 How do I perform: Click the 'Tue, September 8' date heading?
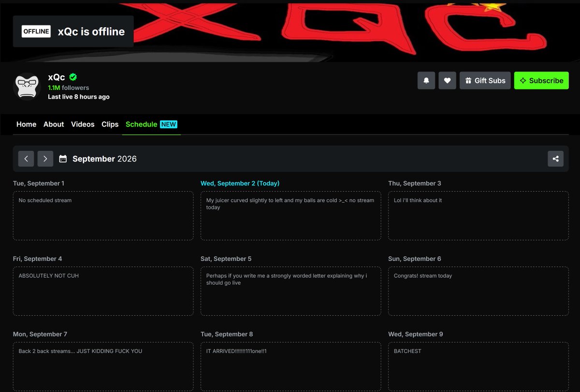click(x=227, y=334)
